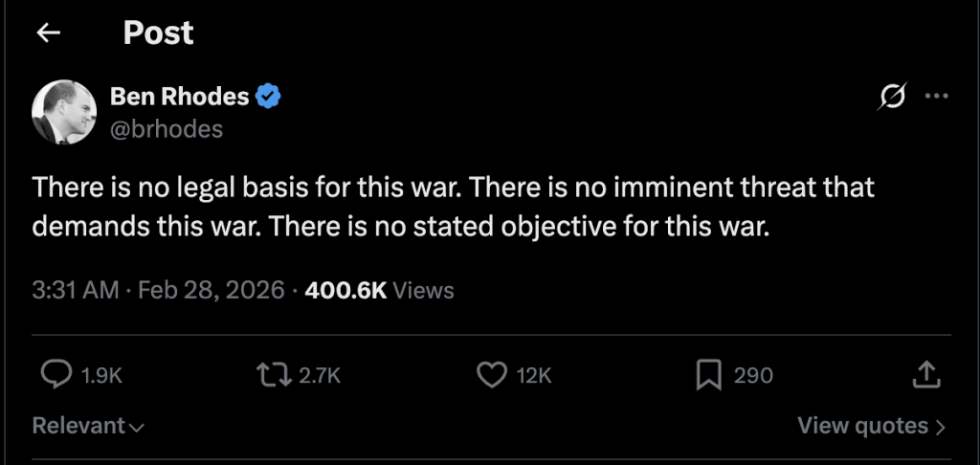
Task: Open the three-dot More options menu
Action: (937, 96)
